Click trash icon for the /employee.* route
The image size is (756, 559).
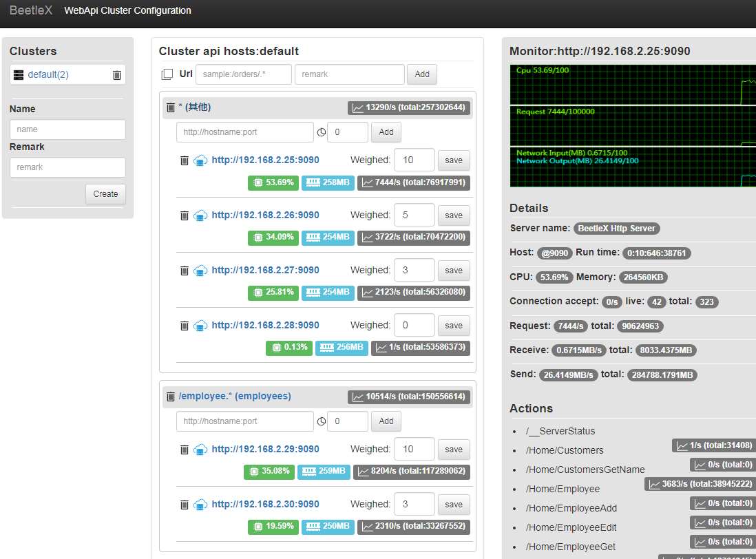[x=170, y=397]
